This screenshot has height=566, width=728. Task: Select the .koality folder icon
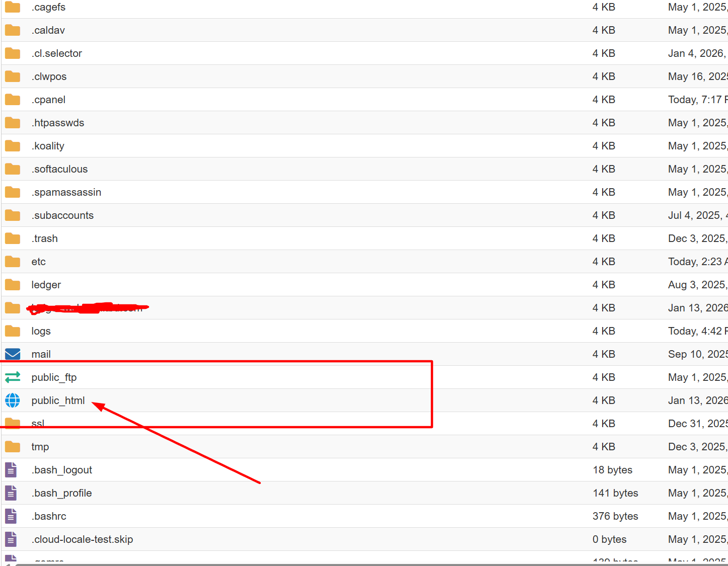13,146
